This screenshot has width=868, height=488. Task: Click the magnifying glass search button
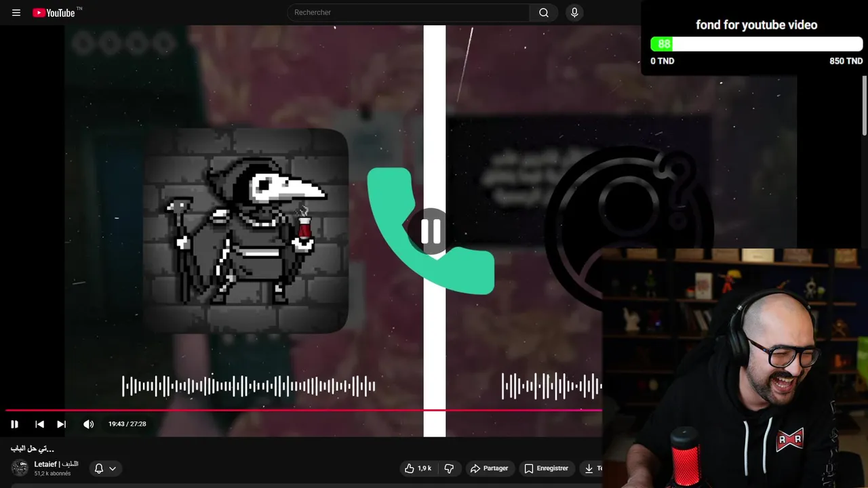click(x=544, y=12)
